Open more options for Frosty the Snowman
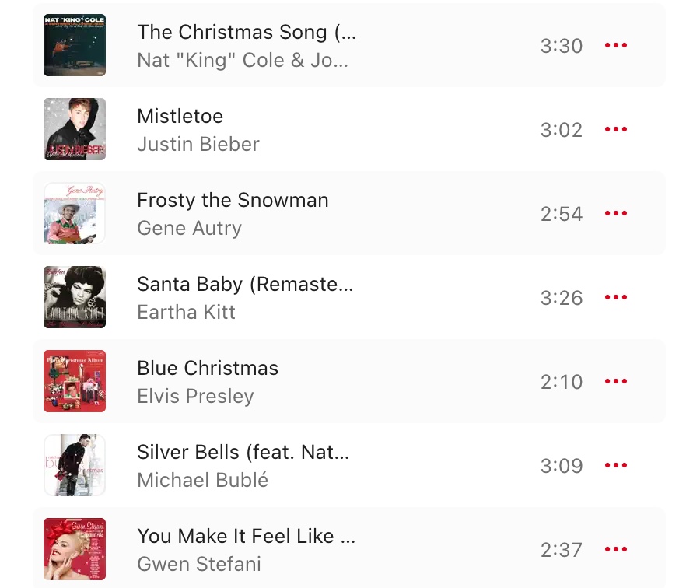This screenshot has width=700, height=588. (x=616, y=213)
